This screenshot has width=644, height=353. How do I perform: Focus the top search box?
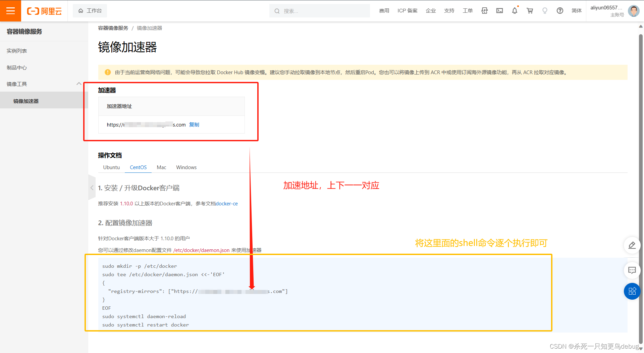pyautogui.click(x=320, y=11)
